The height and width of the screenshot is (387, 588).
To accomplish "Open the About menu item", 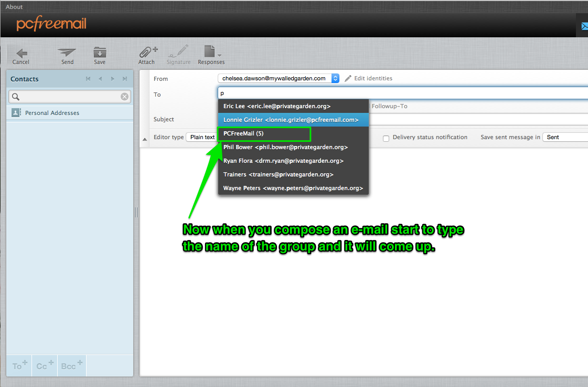I will [x=14, y=7].
